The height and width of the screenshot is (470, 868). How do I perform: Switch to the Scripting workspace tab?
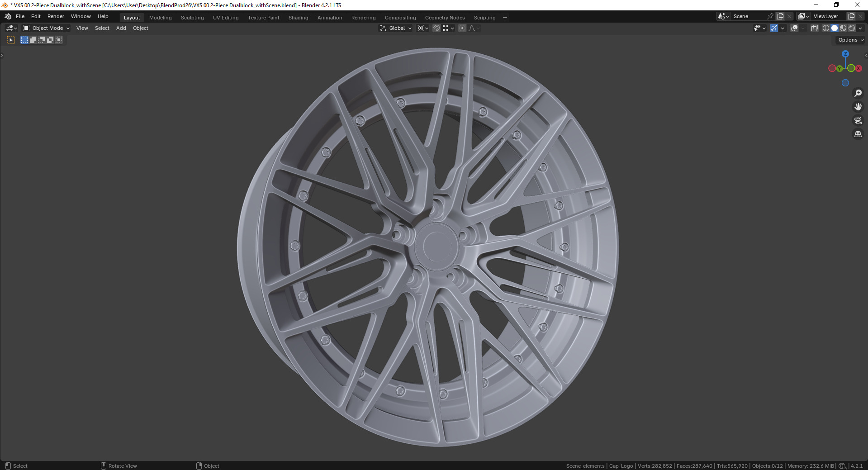[x=485, y=18]
